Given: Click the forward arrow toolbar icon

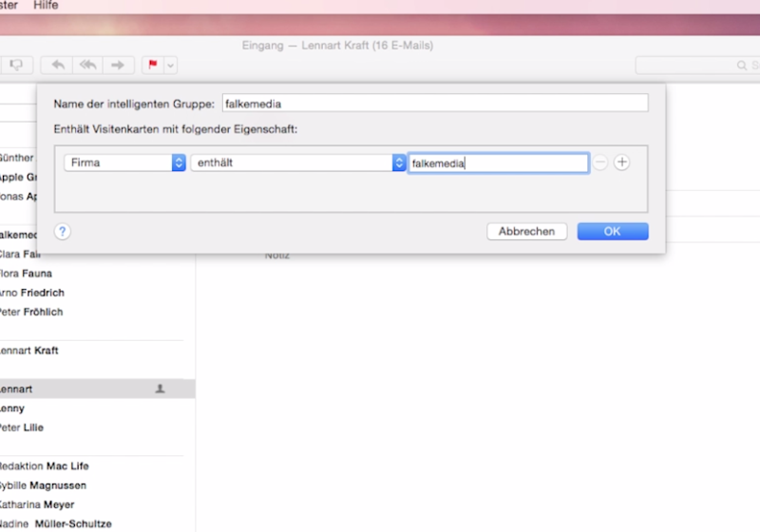Looking at the screenshot, I should pos(119,65).
